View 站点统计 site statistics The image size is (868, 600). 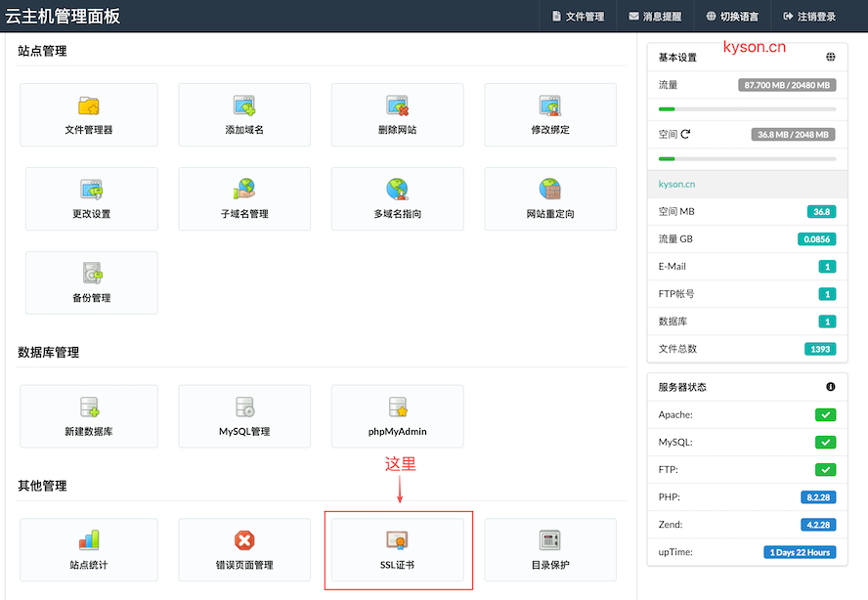pyautogui.click(x=88, y=549)
